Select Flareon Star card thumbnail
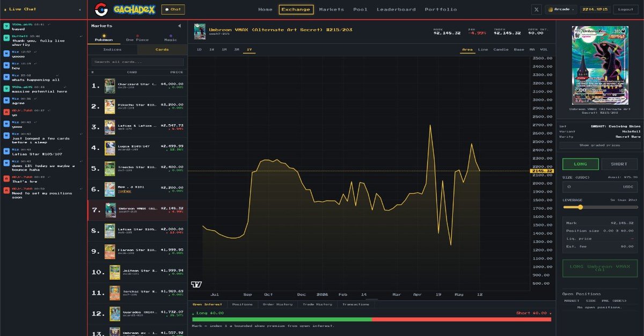Viewport: 644px width, 336px height. coord(109,251)
